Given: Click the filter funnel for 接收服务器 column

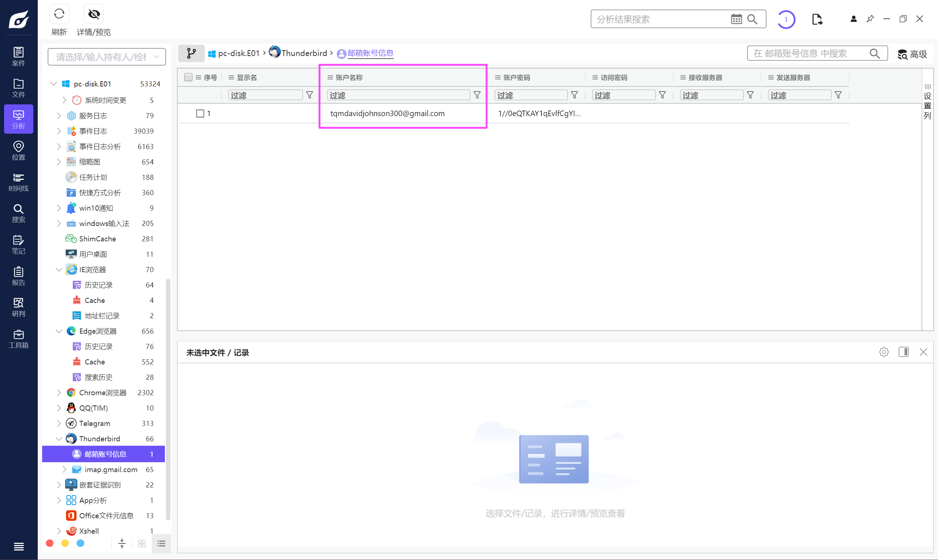Looking at the screenshot, I should pos(750,95).
